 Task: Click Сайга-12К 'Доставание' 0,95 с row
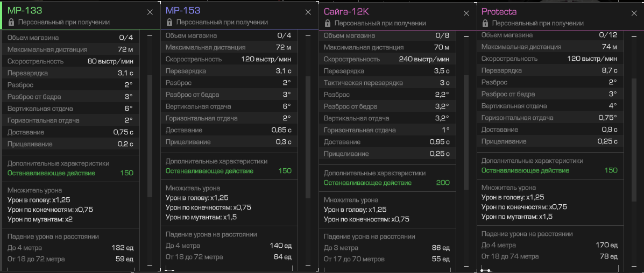[x=386, y=142]
